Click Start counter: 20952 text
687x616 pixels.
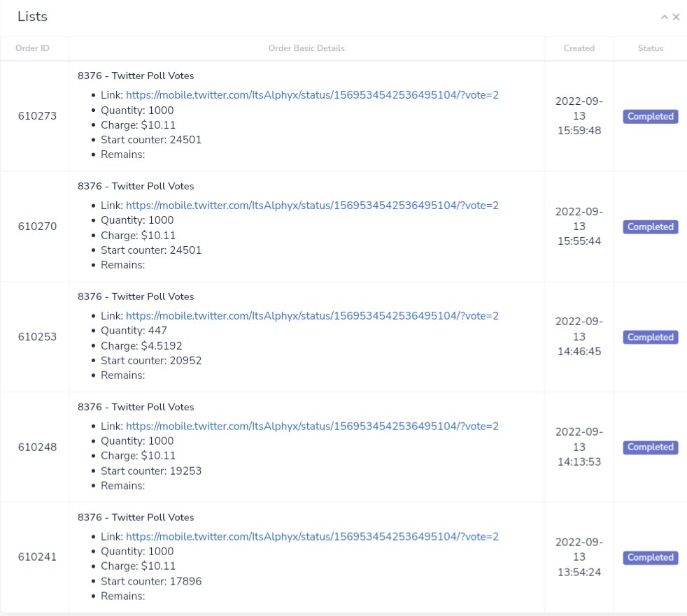151,361
